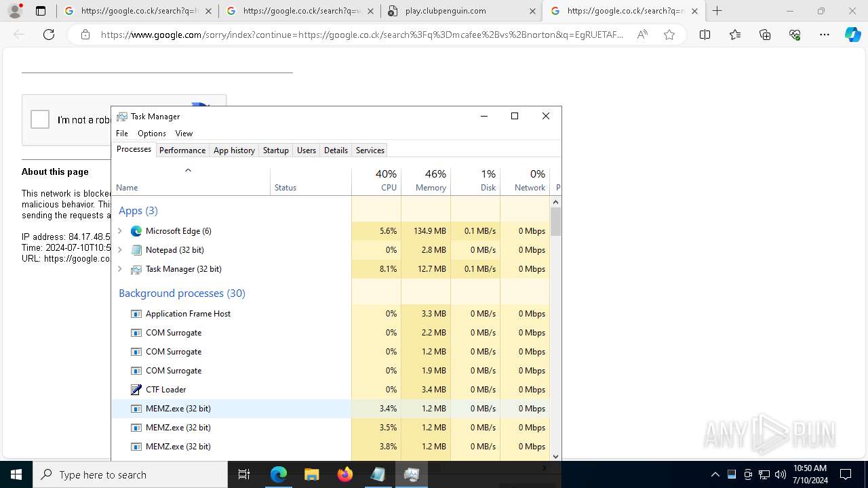Image resolution: width=868 pixels, height=488 pixels.
Task: Open the notification center icon
Action: click(846, 474)
